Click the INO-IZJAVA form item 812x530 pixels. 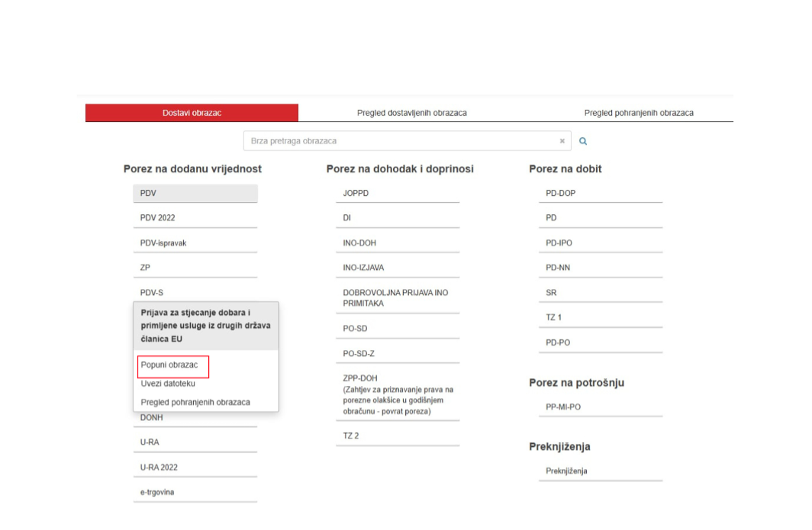pos(397,268)
